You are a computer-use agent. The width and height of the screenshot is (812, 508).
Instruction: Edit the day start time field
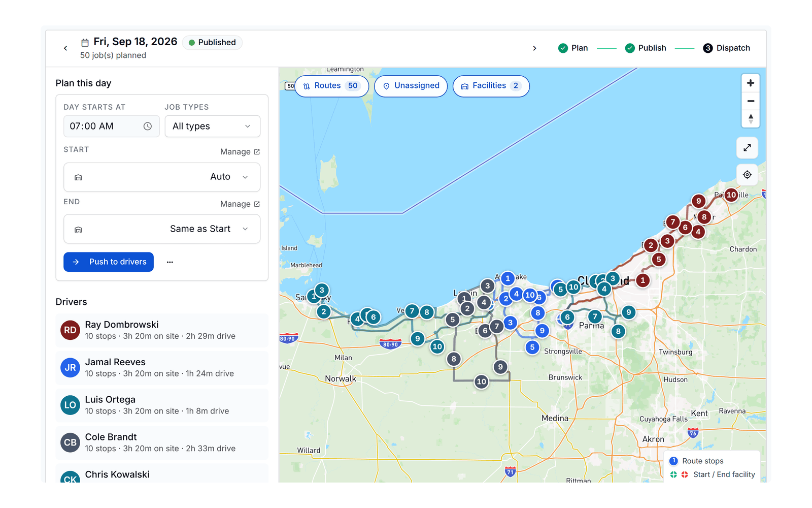click(x=112, y=126)
